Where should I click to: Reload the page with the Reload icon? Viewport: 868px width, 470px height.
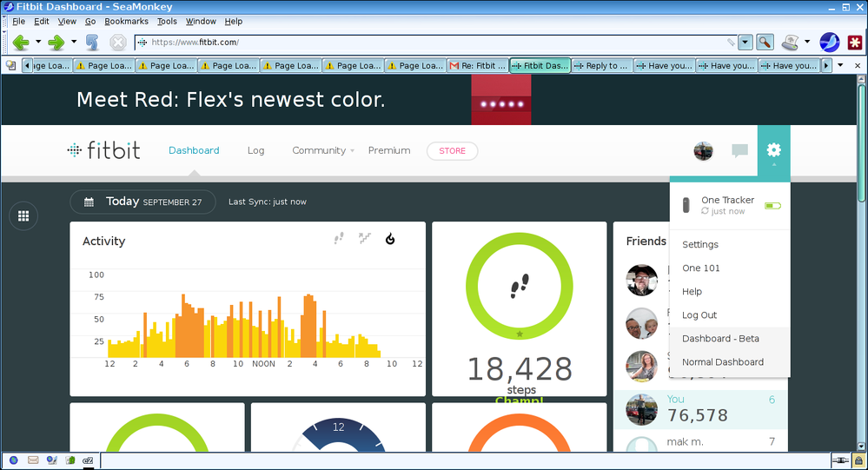92,42
